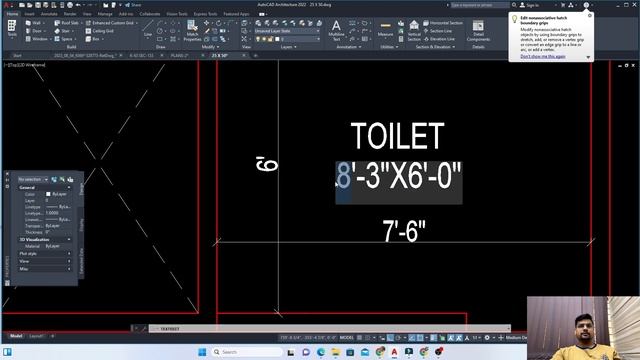Click the Section Line tool
The width and height of the screenshot is (640, 360).
coord(438,31)
